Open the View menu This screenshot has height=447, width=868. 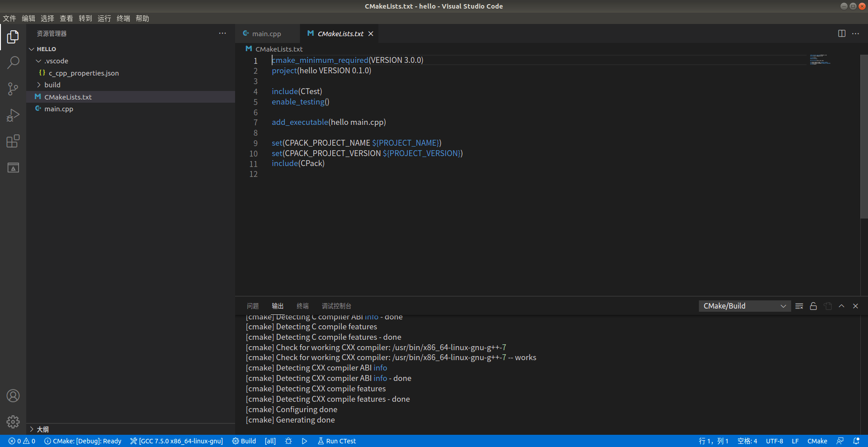coord(66,19)
